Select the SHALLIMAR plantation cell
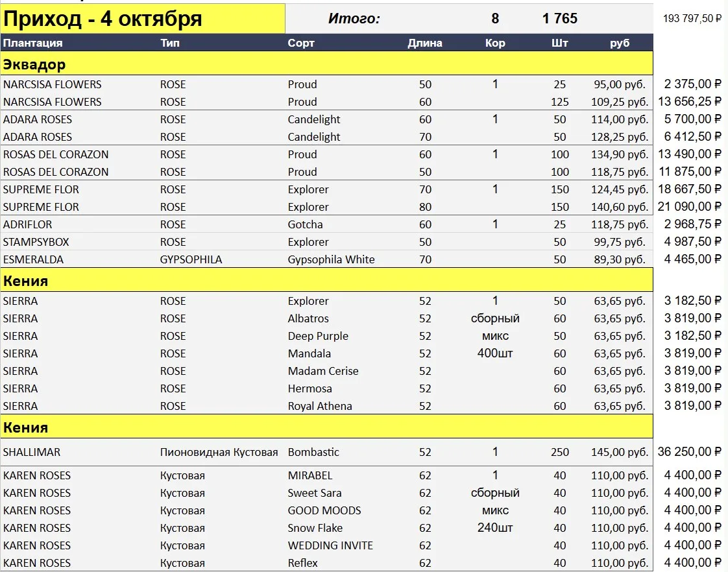728x572 pixels. point(32,452)
